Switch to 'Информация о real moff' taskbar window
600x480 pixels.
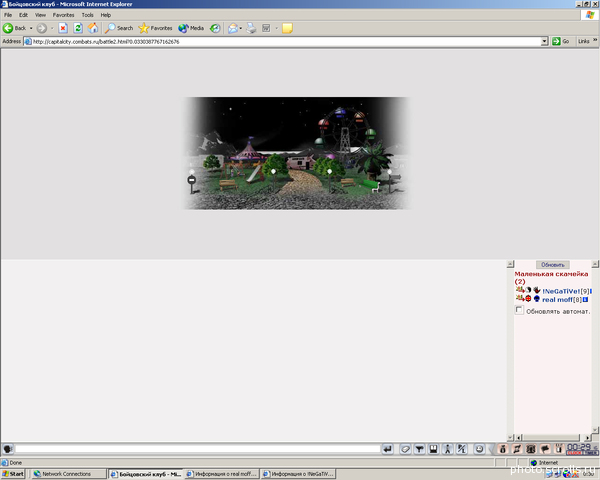click(222, 474)
